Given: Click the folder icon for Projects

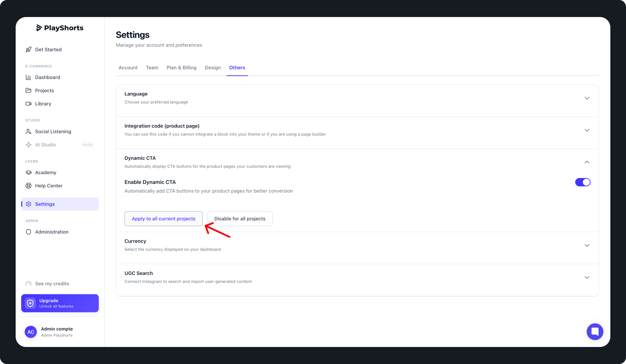Looking at the screenshot, I should tap(29, 91).
